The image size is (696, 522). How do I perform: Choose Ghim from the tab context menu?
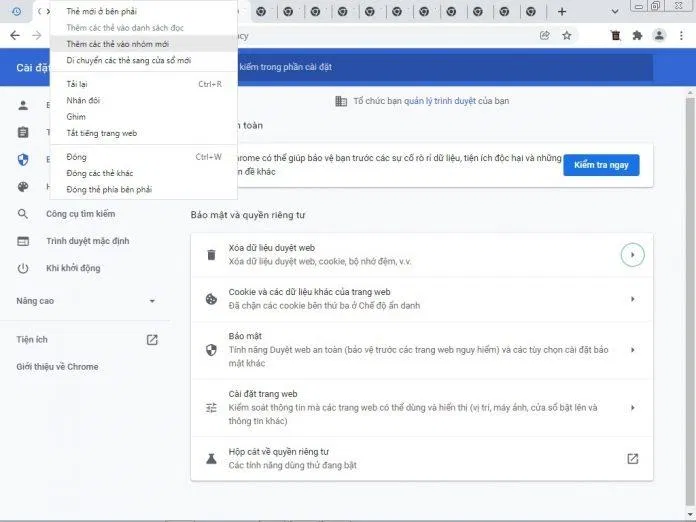coord(76,117)
